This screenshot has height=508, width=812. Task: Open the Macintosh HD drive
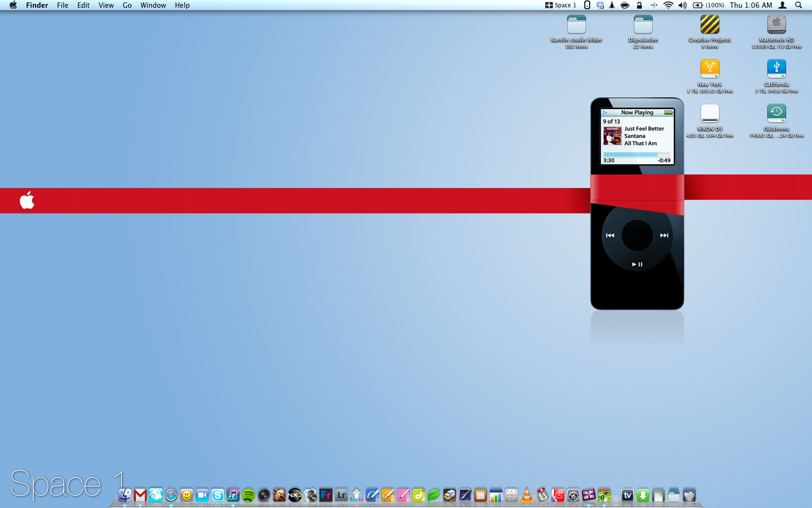pos(776,25)
